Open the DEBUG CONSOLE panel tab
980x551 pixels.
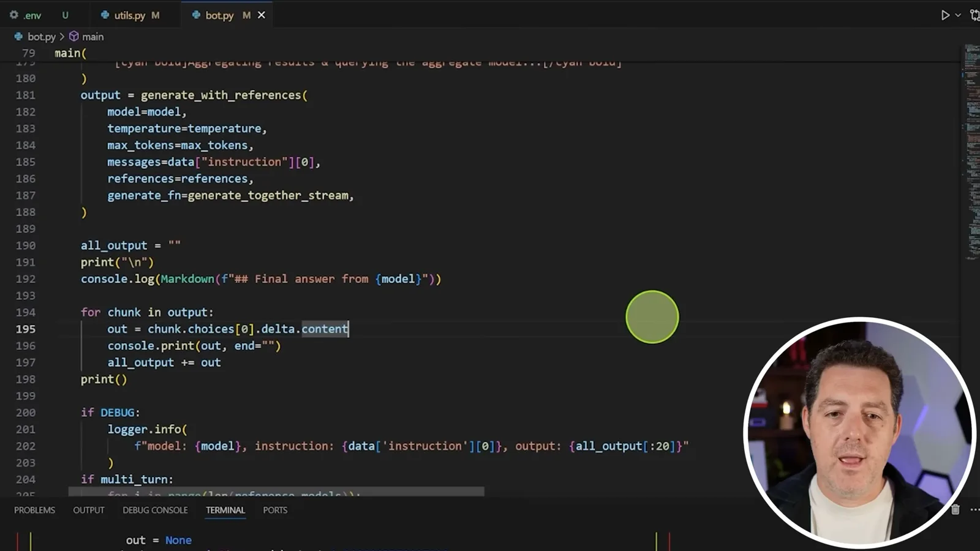155,510
